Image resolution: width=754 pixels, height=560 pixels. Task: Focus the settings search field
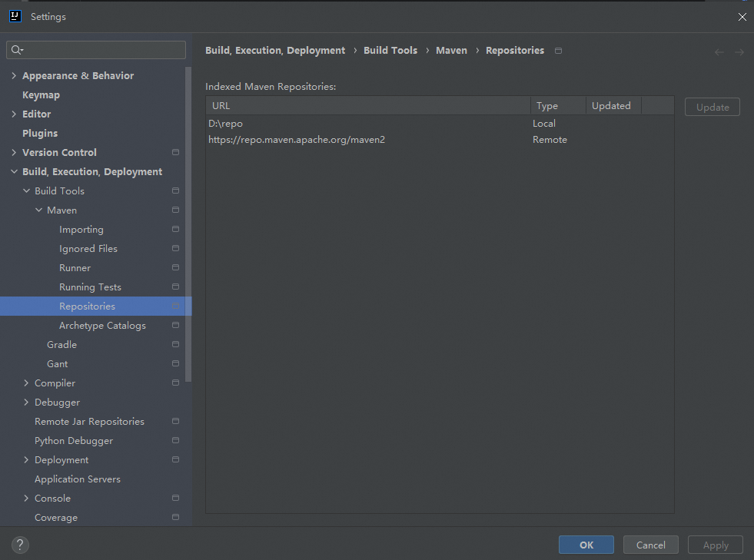96,50
